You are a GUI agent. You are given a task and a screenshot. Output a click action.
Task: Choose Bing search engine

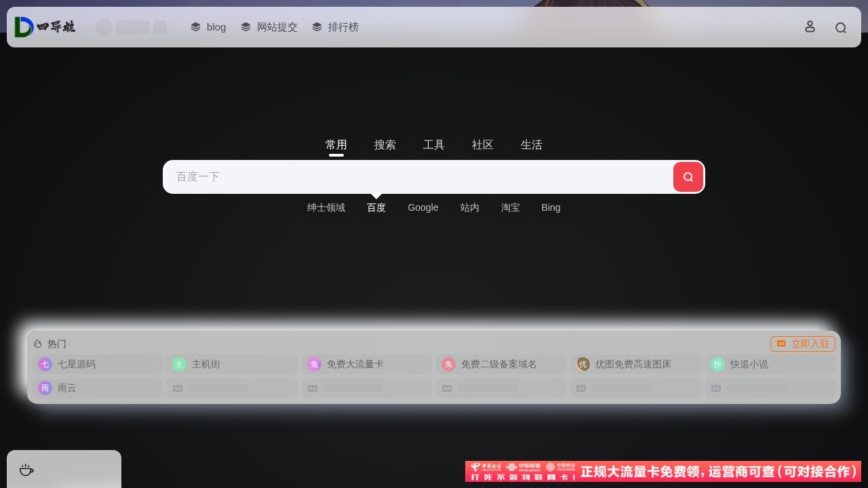(551, 207)
